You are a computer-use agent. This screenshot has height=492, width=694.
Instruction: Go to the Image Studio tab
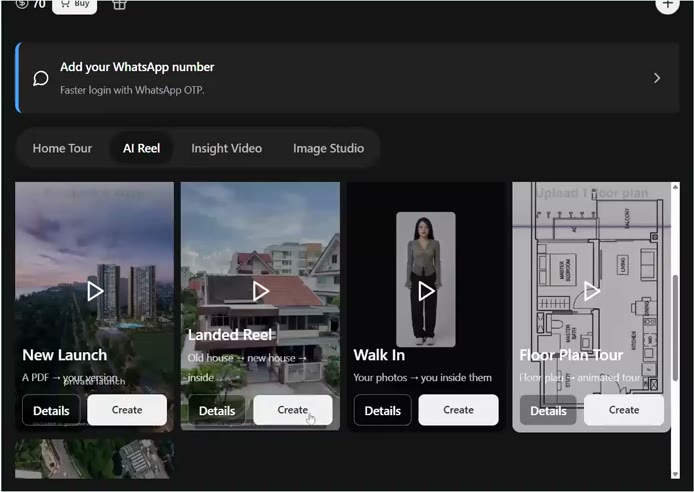pyautogui.click(x=328, y=148)
